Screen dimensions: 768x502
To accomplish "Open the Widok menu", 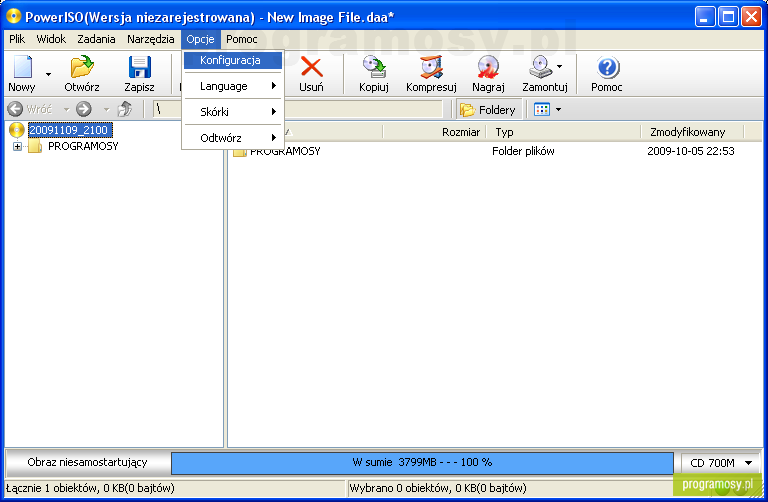I will [x=51, y=39].
